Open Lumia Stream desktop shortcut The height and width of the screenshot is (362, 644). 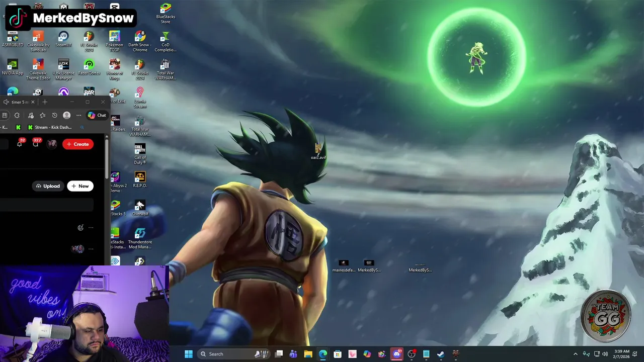click(140, 98)
